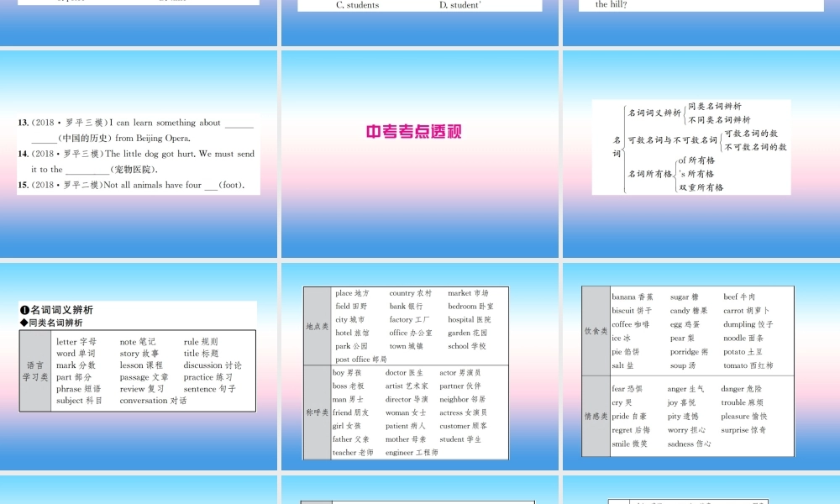Click the word 'post office 邮局'
This screenshot has width=840, height=504.
[361, 360]
